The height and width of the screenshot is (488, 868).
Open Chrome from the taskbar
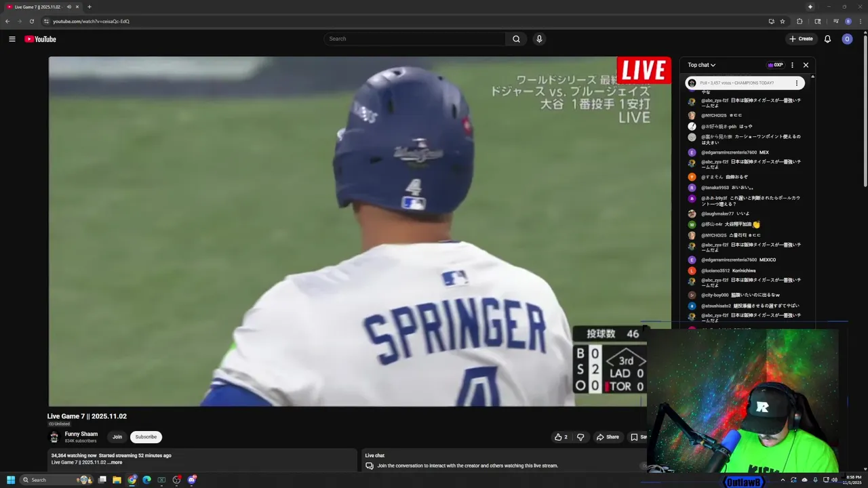point(132,480)
